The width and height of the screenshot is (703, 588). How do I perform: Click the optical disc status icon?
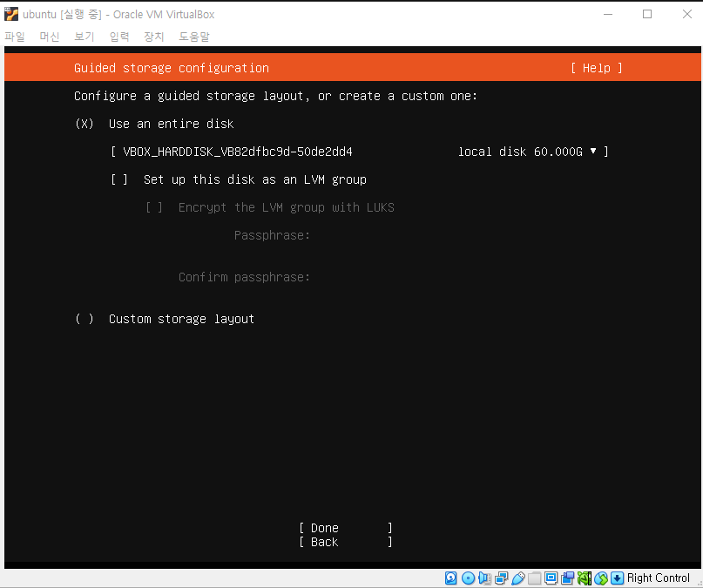tap(468, 578)
